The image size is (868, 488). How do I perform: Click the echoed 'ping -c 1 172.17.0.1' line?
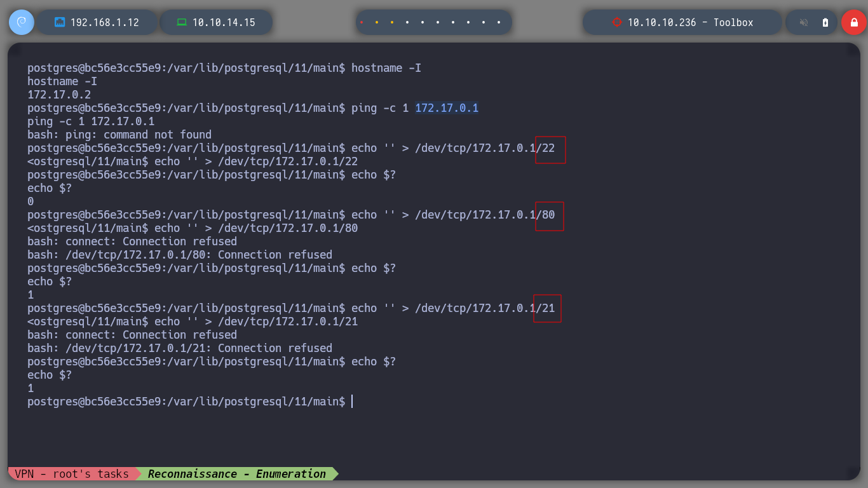point(91,121)
